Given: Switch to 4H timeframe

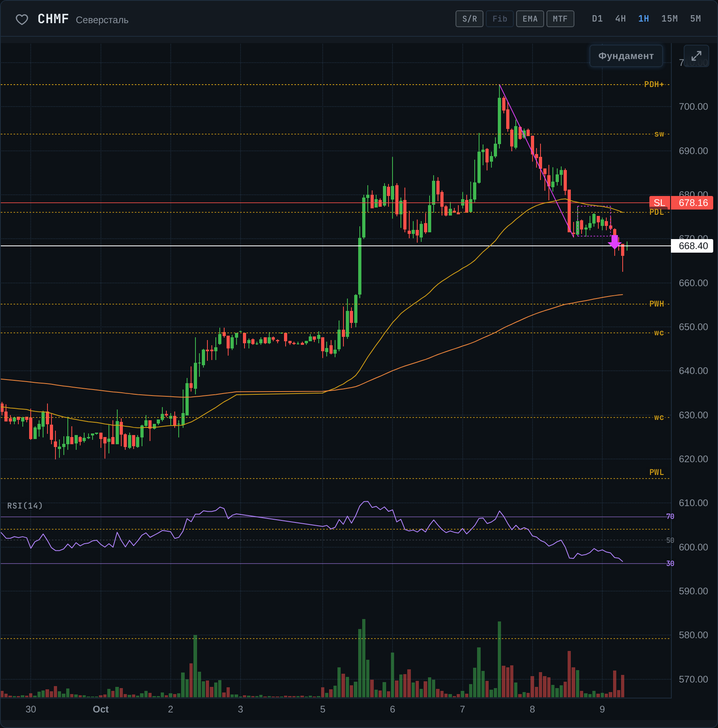Looking at the screenshot, I should click(621, 19).
